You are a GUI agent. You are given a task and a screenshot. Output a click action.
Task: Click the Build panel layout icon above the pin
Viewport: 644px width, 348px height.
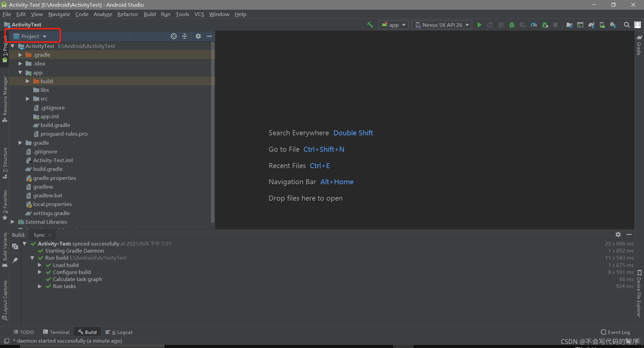15,247
